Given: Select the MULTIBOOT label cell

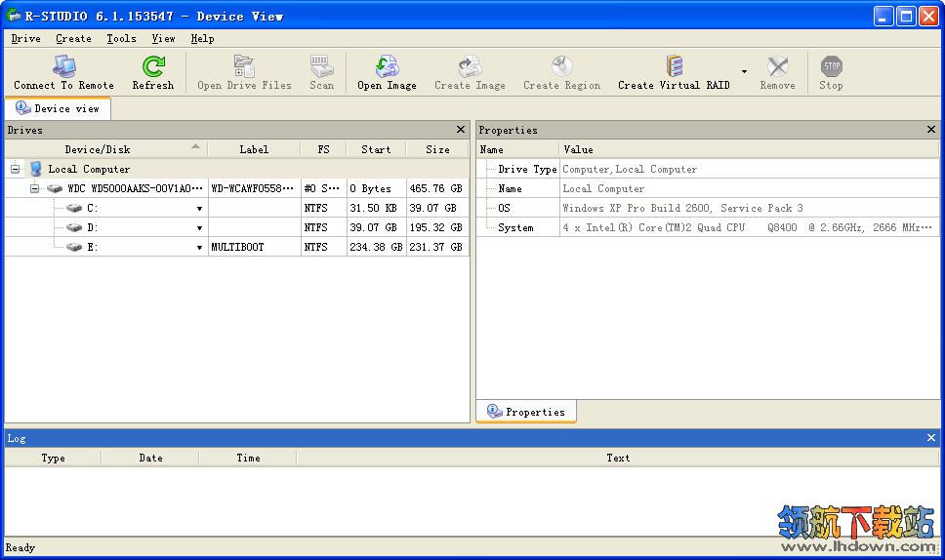Looking at the screenshot, I should pos(255,247).
